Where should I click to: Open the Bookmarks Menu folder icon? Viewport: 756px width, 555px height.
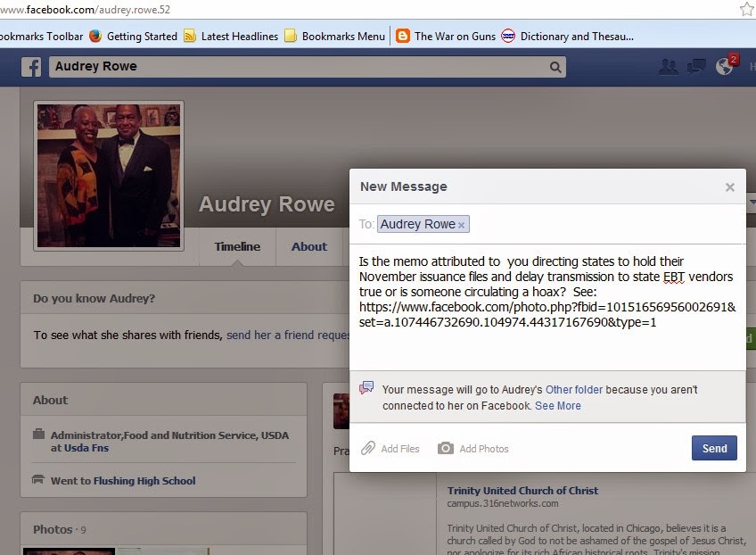pyautogui.click(x=291, y=37)
